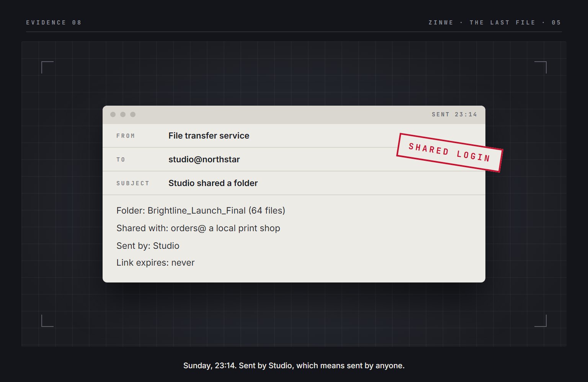Select the subject "Studio shared a folder"

(x=213, y=183)
